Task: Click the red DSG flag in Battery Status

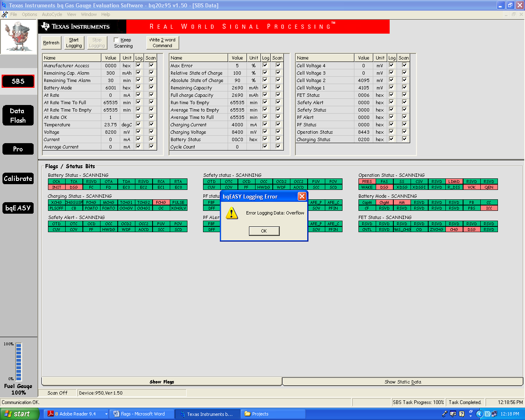Action: click(74, 187)
